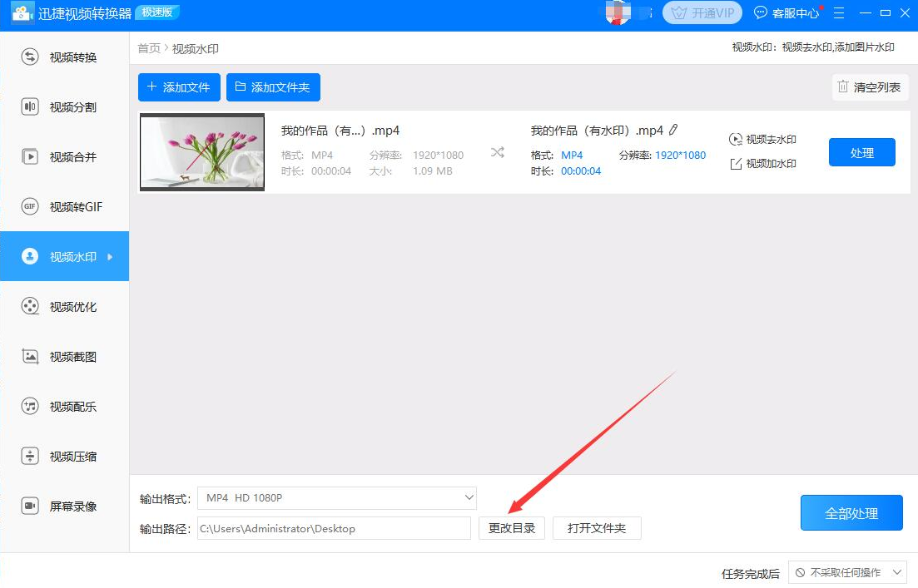Click the 视频压缩 compress icon
Screen dimensions: 918x588
30,456
